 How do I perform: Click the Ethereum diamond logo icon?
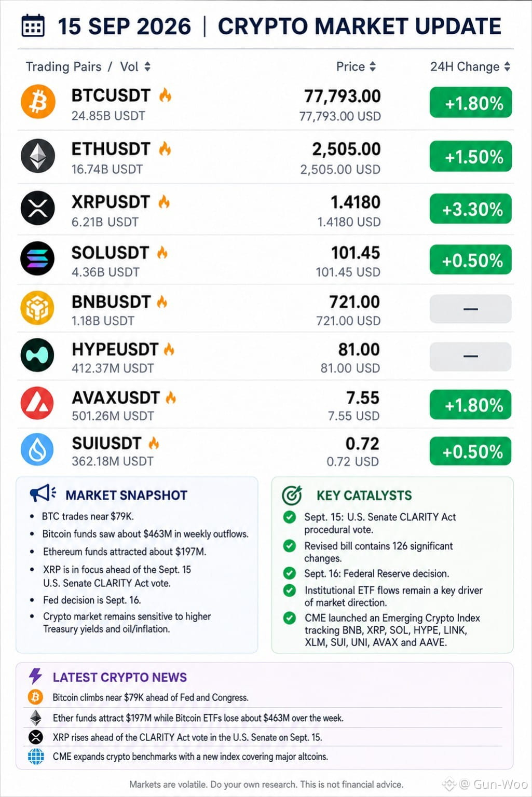(x=37, y=156)
